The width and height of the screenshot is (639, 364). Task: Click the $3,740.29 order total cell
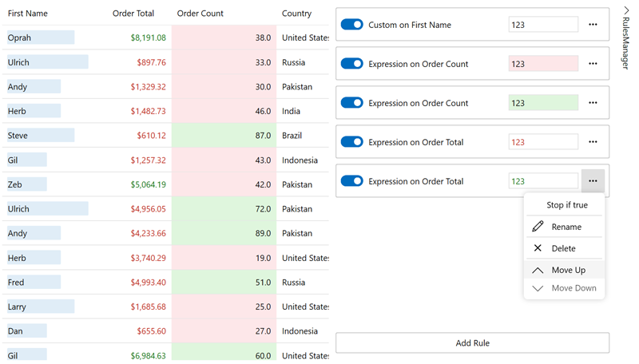coord(139,258)
